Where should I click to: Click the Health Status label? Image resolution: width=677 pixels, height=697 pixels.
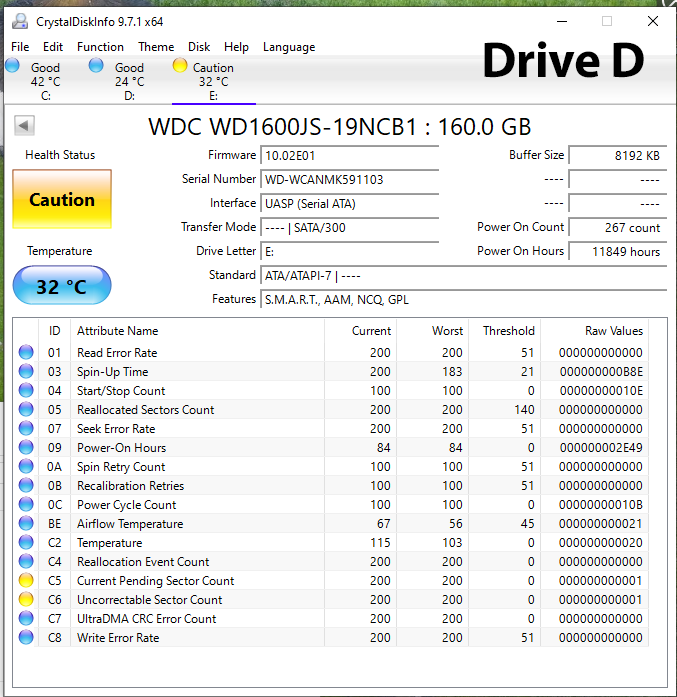point(60,155)
